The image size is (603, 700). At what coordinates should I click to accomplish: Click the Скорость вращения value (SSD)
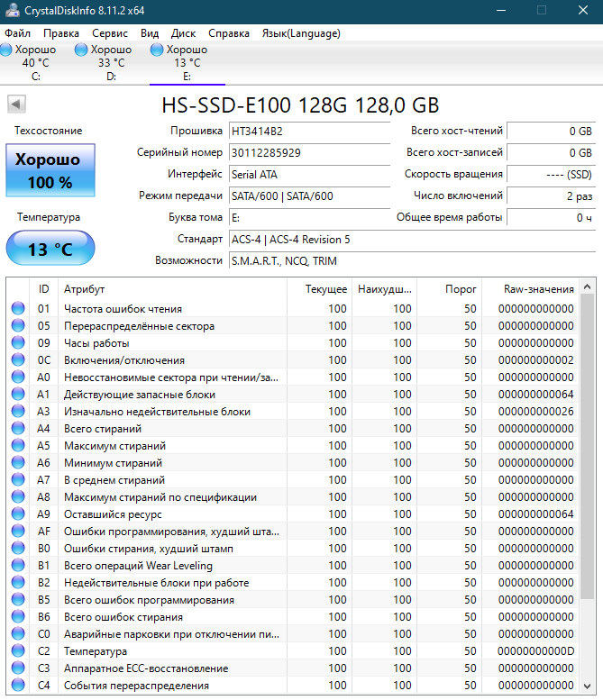pos(552,174)
